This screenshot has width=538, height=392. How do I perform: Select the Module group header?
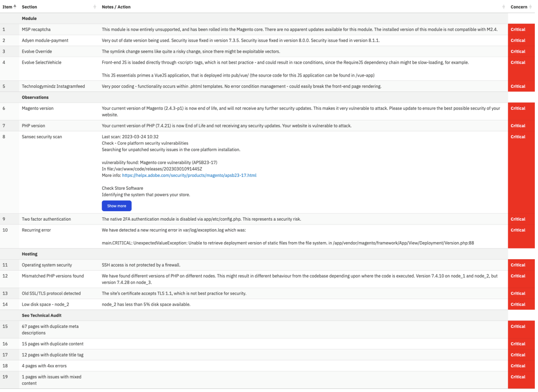click(29, 18)
